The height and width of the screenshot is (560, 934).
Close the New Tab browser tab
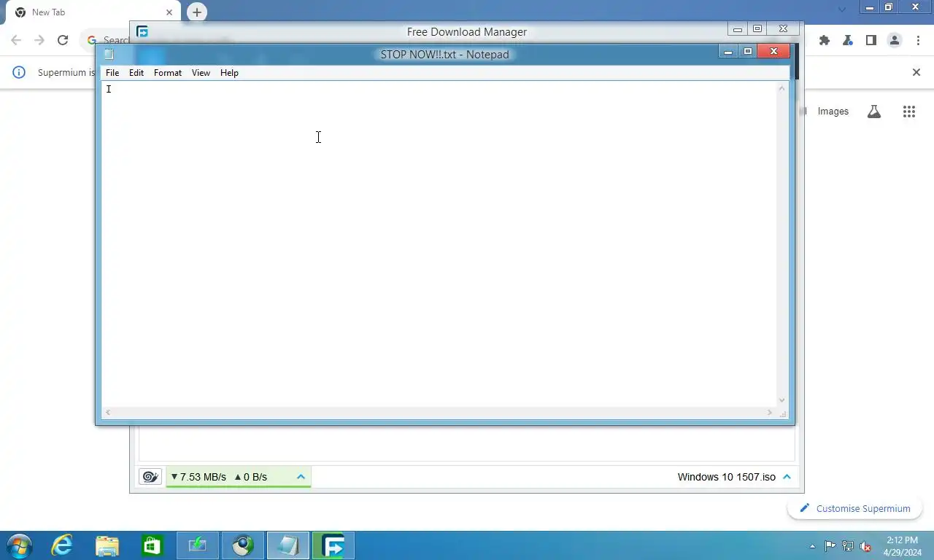pos(169,12)
